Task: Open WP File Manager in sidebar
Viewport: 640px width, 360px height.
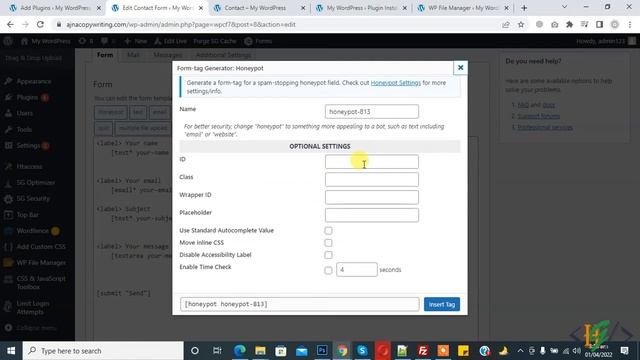Action: [41, 262]
